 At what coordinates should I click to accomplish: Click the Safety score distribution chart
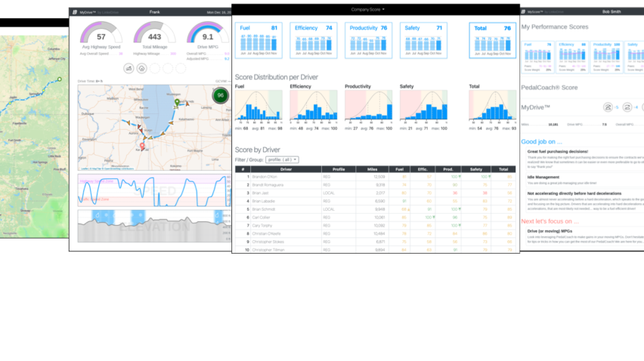coord(423,106)
